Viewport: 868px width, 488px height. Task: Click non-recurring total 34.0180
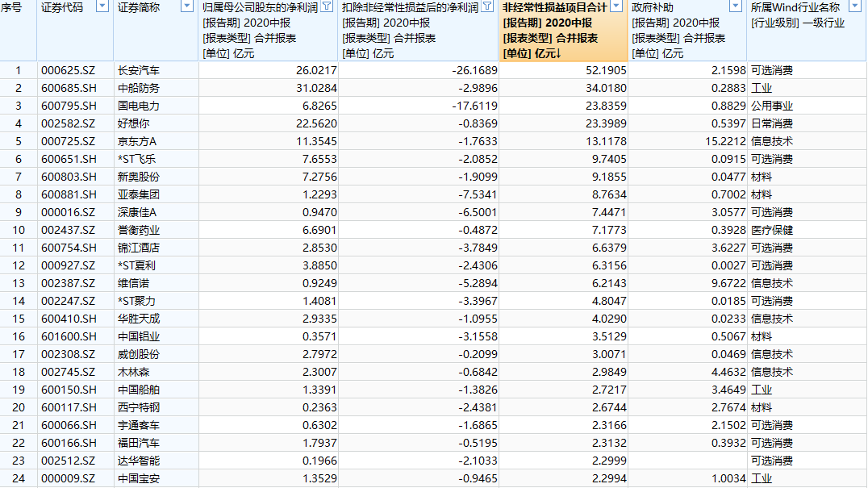[606, 88]
